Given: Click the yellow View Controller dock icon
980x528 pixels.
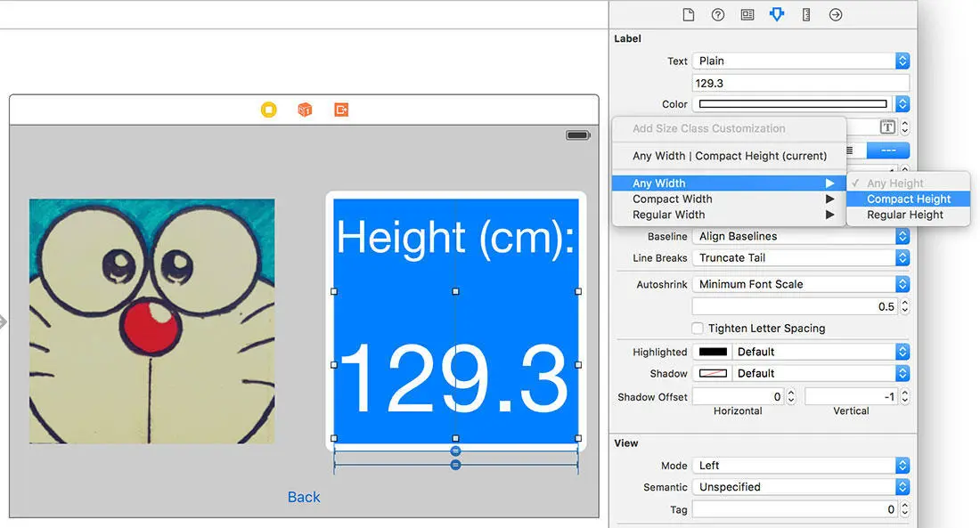Looking at the screenshot, I should coord(269,110).
